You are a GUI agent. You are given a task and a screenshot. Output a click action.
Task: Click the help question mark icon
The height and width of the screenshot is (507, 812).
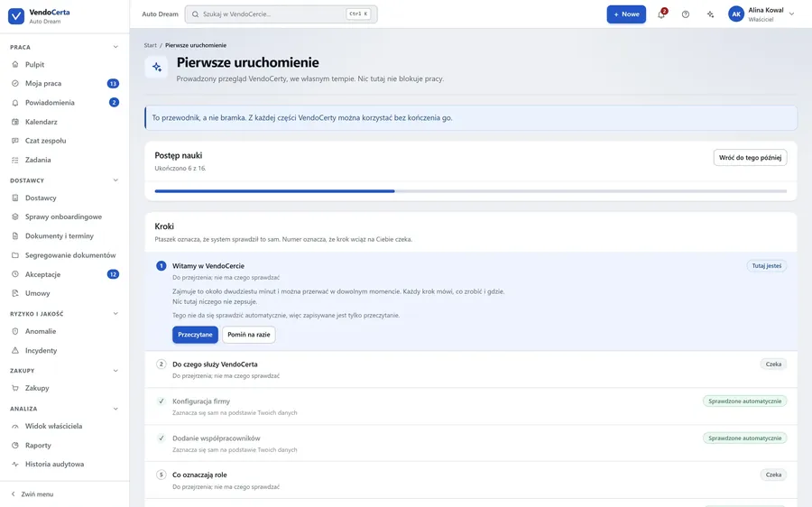click(686, 14)
